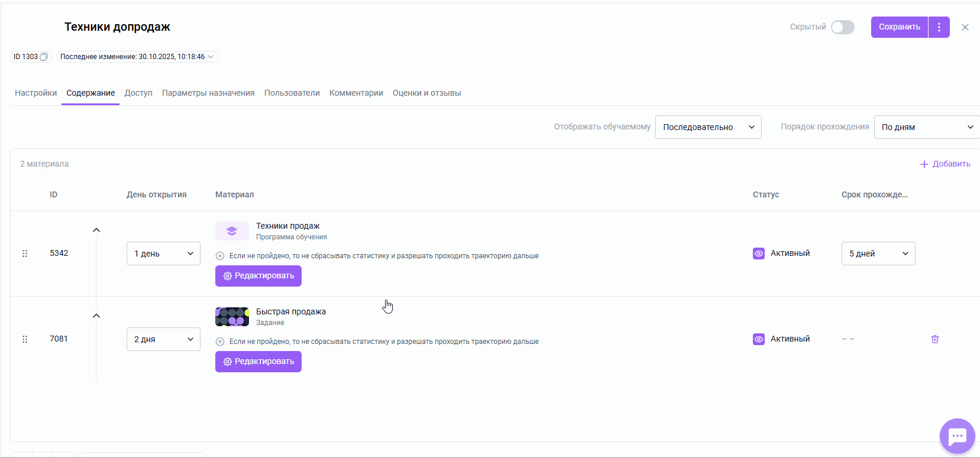Open the 1 день dropdown
The height and width of the screenshot is (458, 980).
pyautogui.click(x=163, y=254)
